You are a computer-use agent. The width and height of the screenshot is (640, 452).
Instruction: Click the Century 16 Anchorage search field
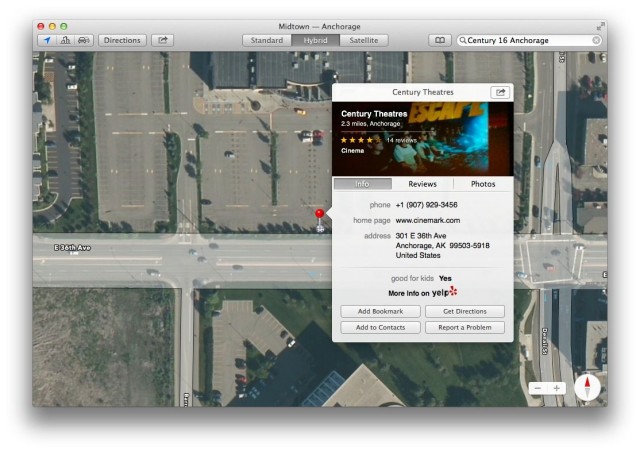coord(527,40)
